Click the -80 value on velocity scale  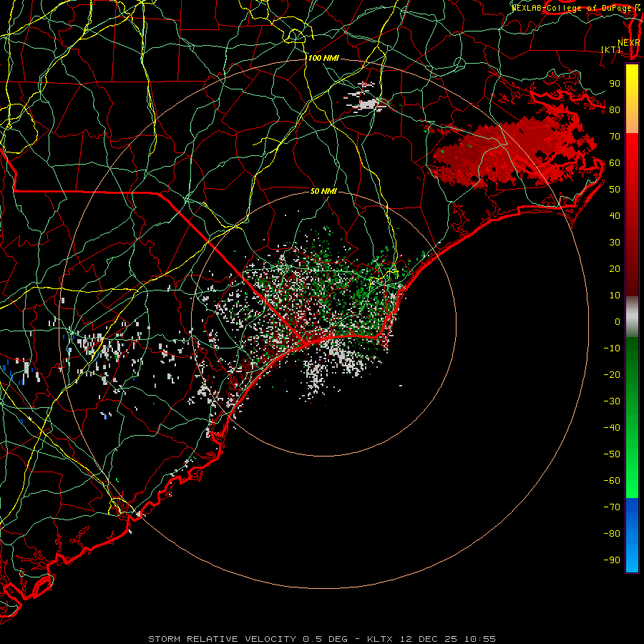coord(612,534)
